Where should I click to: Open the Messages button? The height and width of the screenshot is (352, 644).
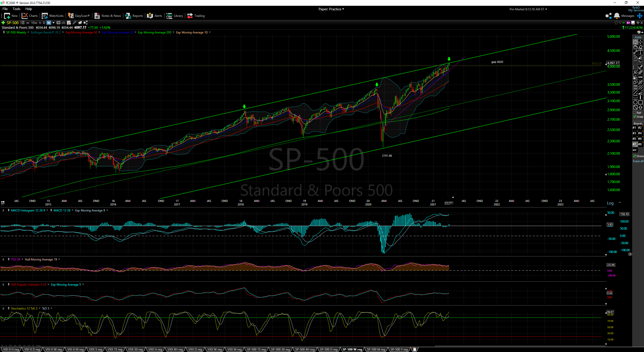(x=628, y=16)
